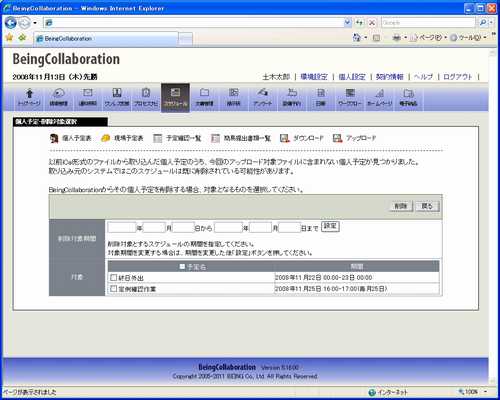Open the 設備予約 navigation icon

pyautogui.click(x=292, y=97)
